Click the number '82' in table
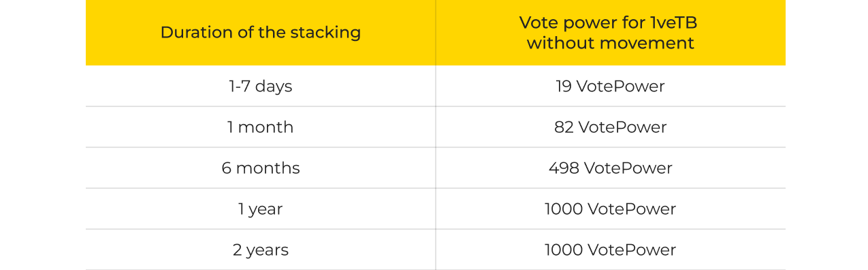 coord(565,127)
